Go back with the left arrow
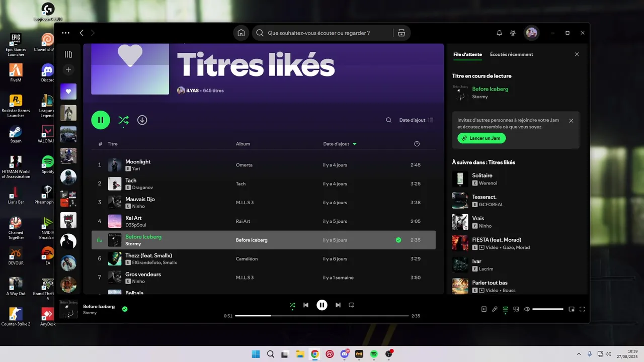 [82, 33]
